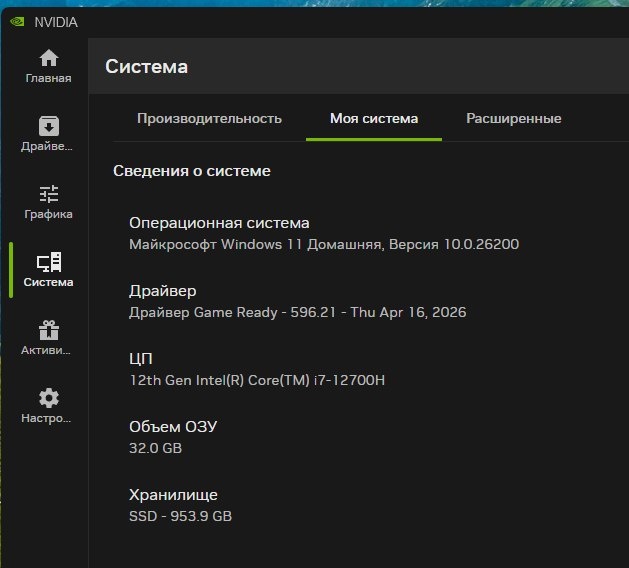This screenshot has height=568, width=629.
Task: Click the Драйвер label
Action: tap(162, 291)
